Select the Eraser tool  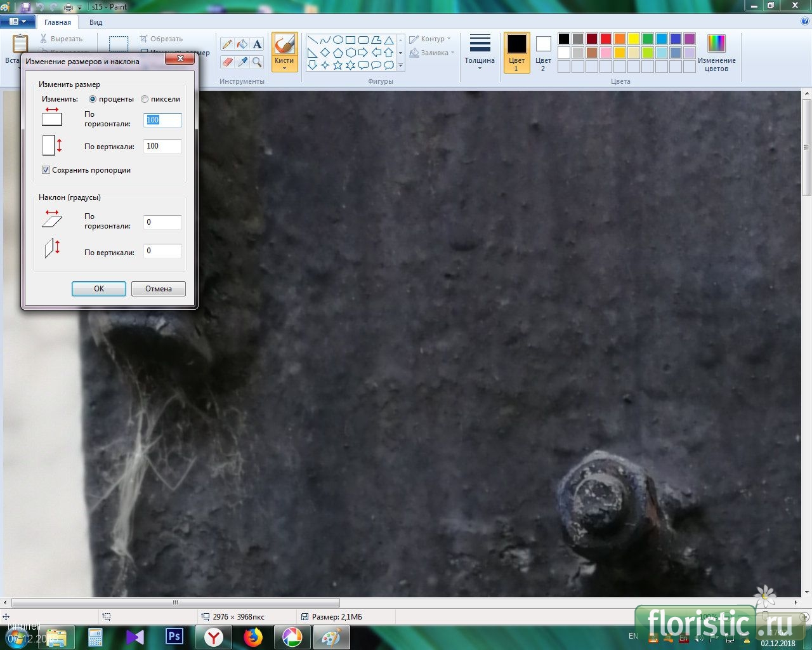[x=227, y=62]
